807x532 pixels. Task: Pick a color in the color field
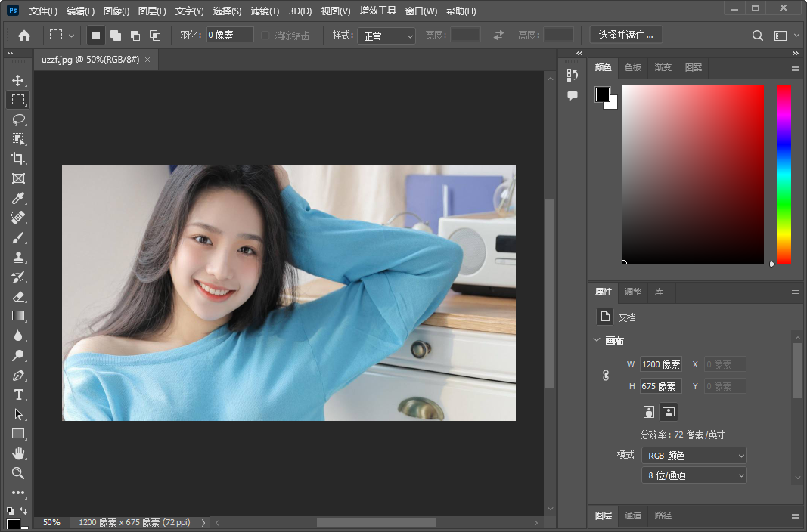[693, 175]
